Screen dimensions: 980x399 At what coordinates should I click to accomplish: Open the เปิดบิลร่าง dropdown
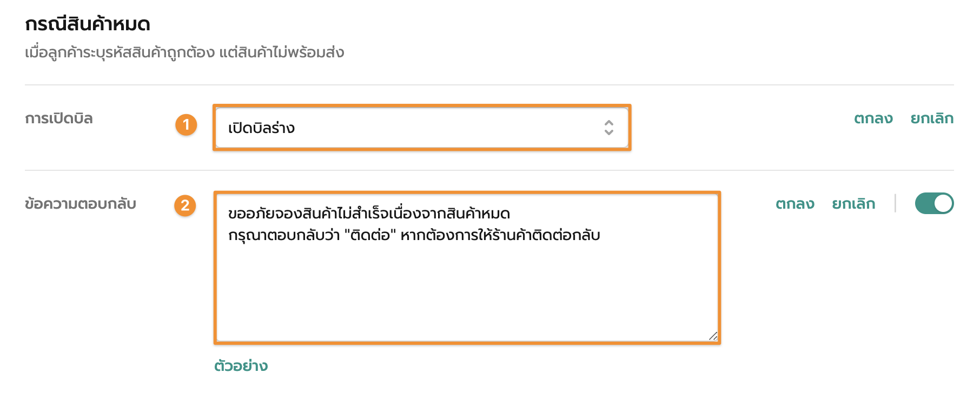click(x=411, y=128)
